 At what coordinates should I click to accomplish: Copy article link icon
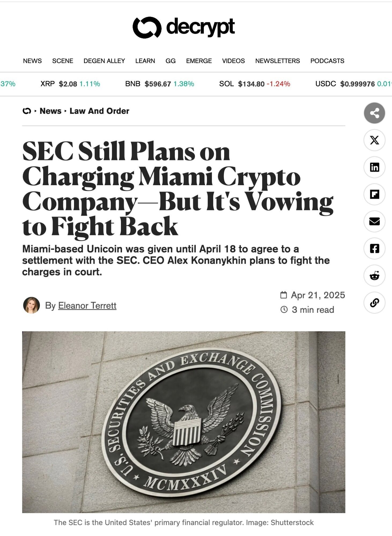[374, 303]
